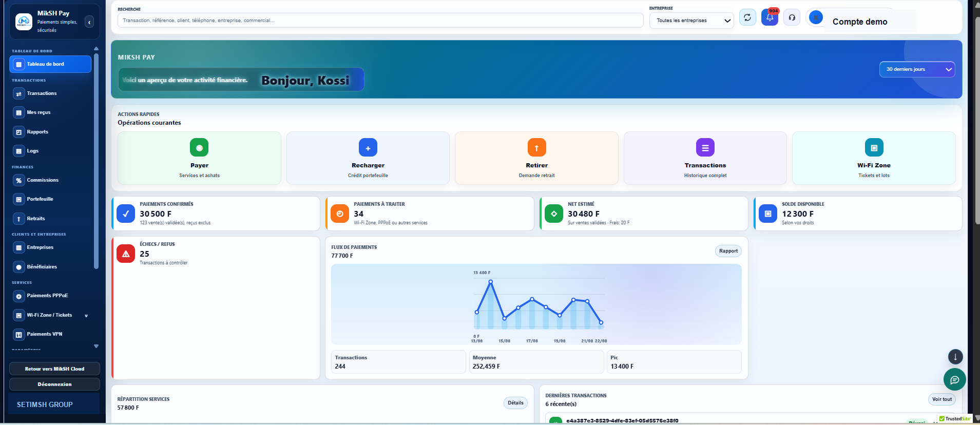Click the Portefeuille sidebar icon

tap(19, 199)
